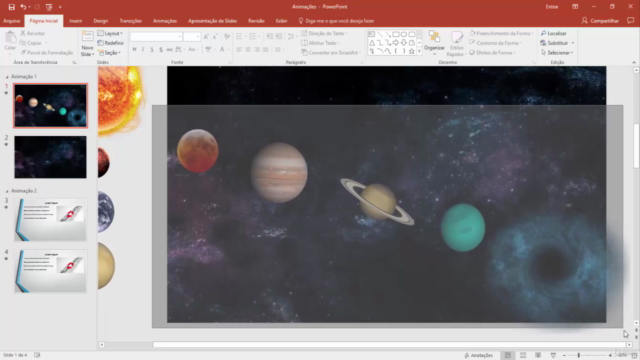Click zoom out minus button
The height and width of the screenshot is (360, 640).
[x=564, y=356]
